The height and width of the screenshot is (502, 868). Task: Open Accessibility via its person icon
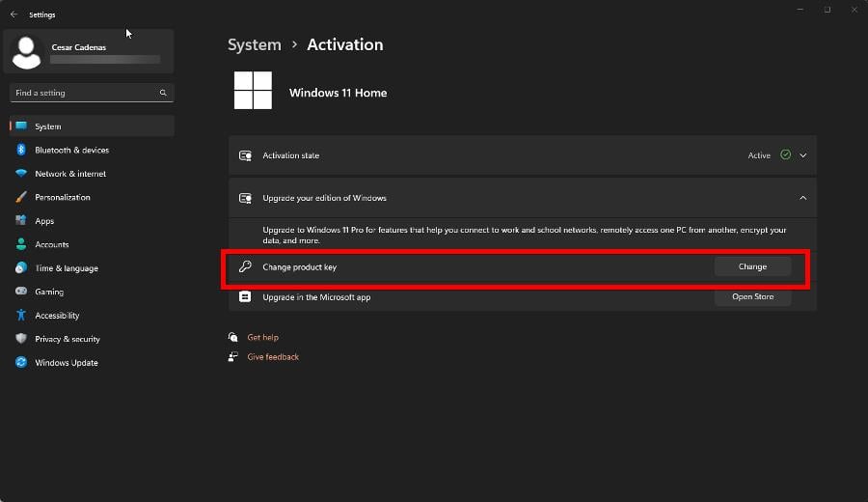[x=21, y=316]
